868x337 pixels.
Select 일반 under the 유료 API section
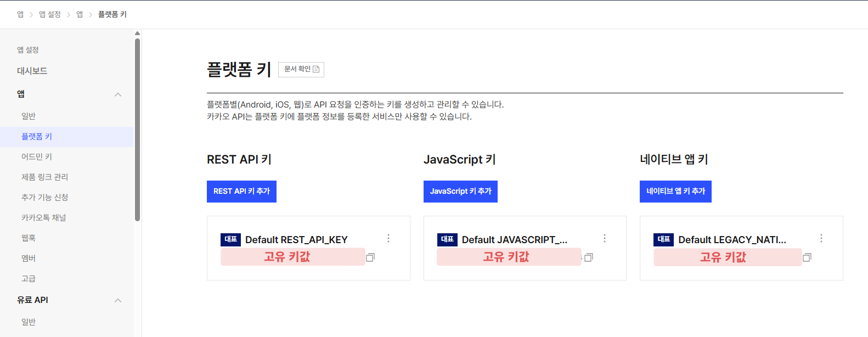point(29,322)
